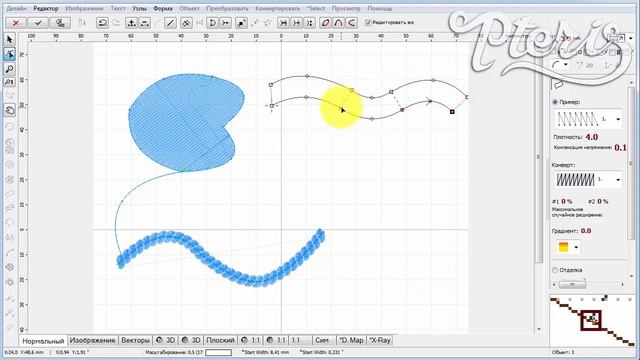Switch to 'Плоский' view tab
The width and height of the screenshot is (640, 360).
[x=220, y=340]
